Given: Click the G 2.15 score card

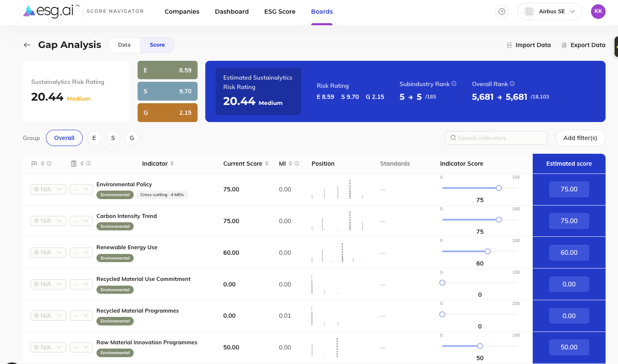Looking at the screenshot, I should coord(168,113).
